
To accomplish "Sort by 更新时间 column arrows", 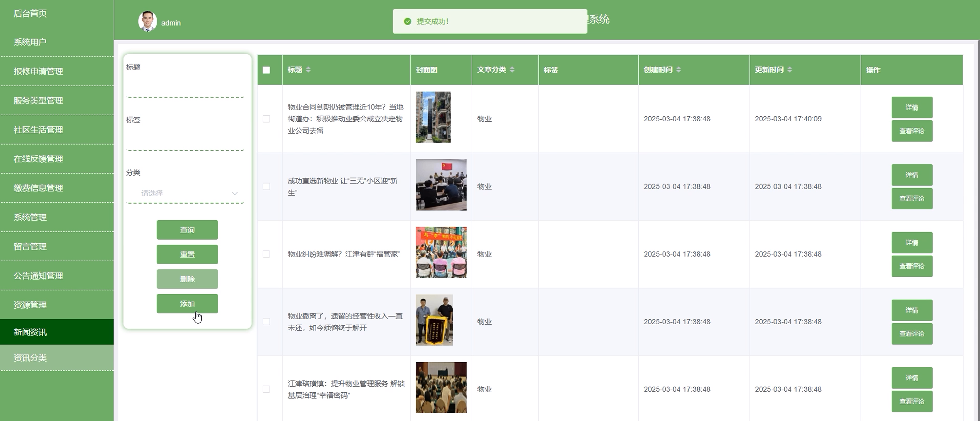I will 790,70.
